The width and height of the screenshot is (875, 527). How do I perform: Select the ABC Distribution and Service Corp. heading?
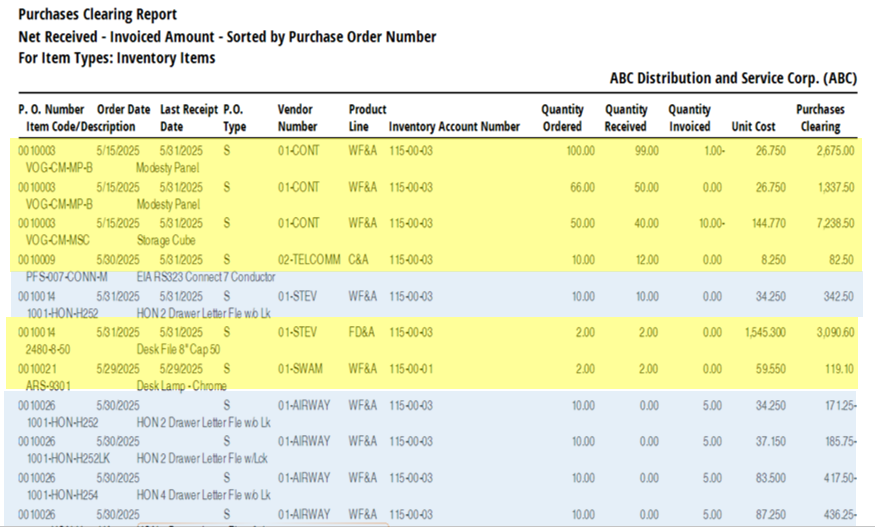tap(732, 78)
